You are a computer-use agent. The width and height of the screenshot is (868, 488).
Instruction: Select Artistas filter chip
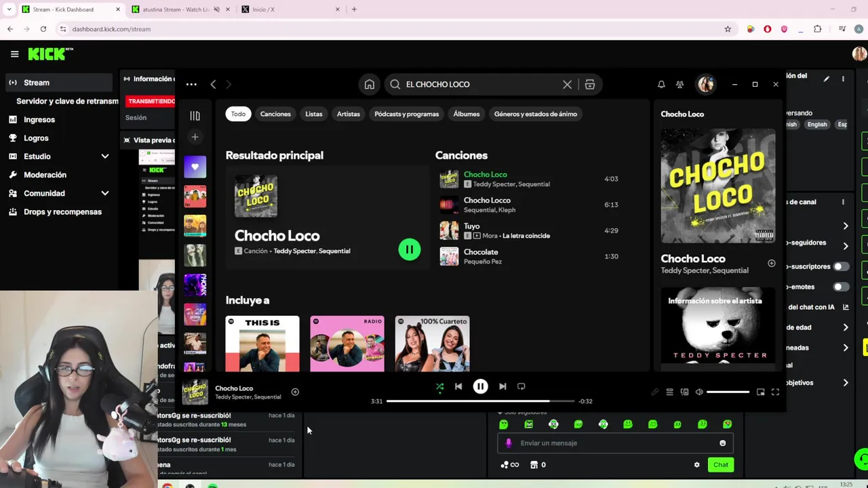point(349,114)
